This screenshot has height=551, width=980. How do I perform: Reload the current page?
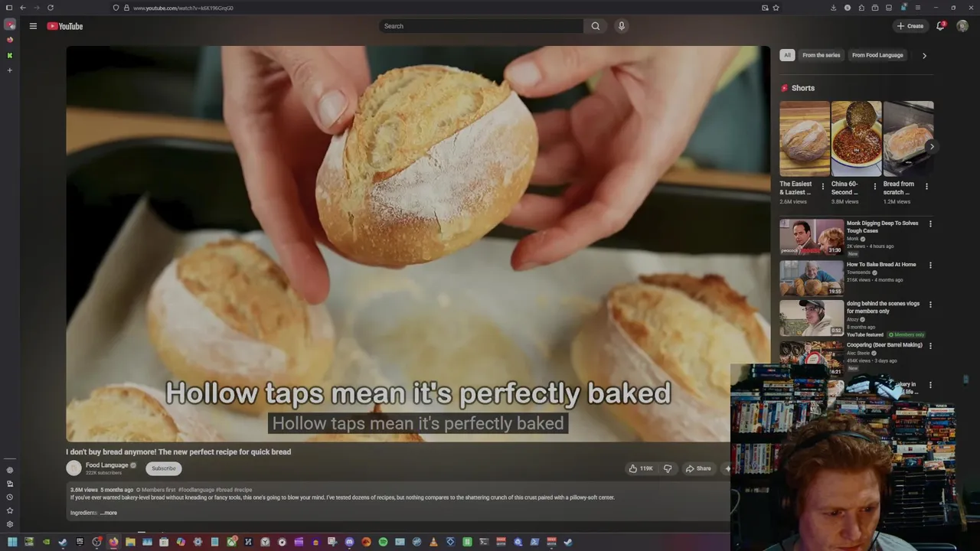click(x=51, y=8)
